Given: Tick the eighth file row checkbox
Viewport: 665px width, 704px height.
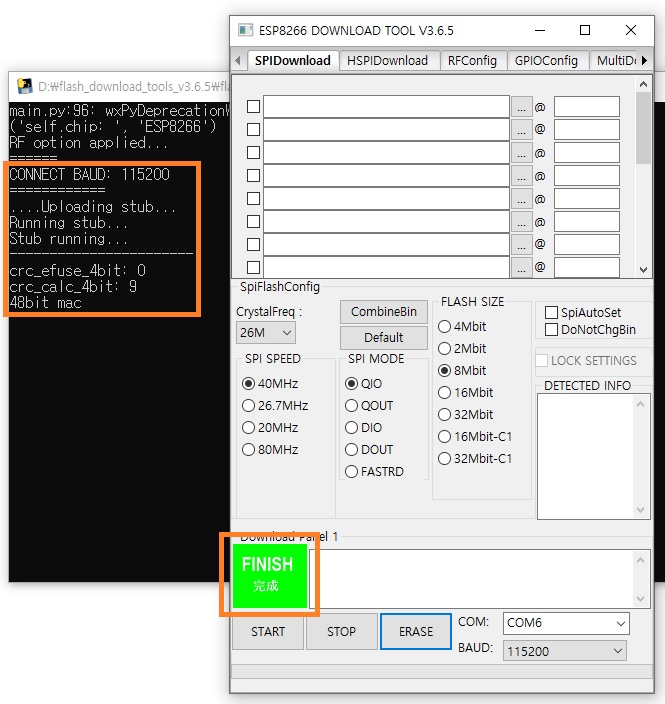Looking at the screenshot, I should click(253, 267).
